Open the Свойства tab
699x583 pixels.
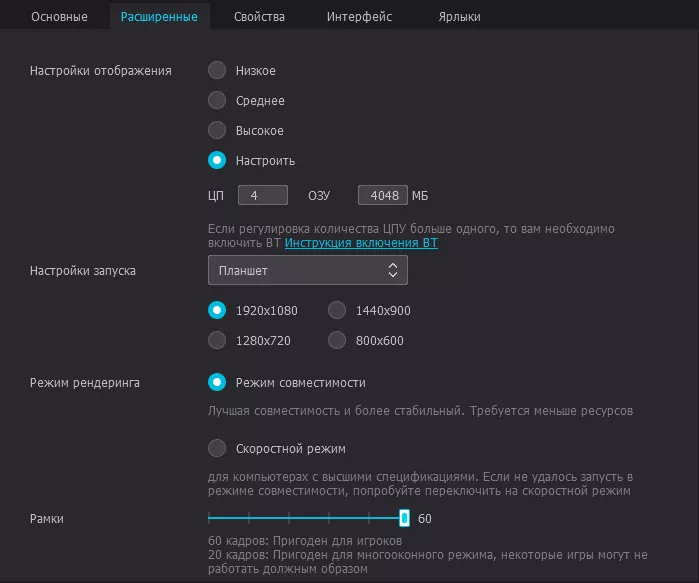[259, 17]
